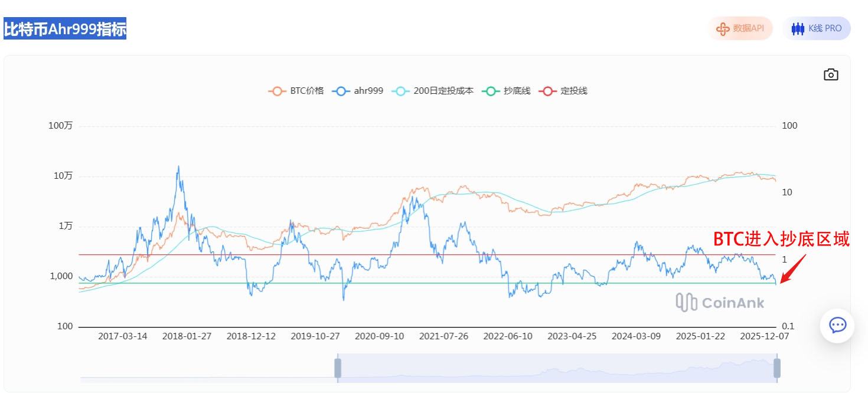This screenshot has height=393, width=868.
Task: Click the 比特币Ahr999指标 title
Action: 65,29
